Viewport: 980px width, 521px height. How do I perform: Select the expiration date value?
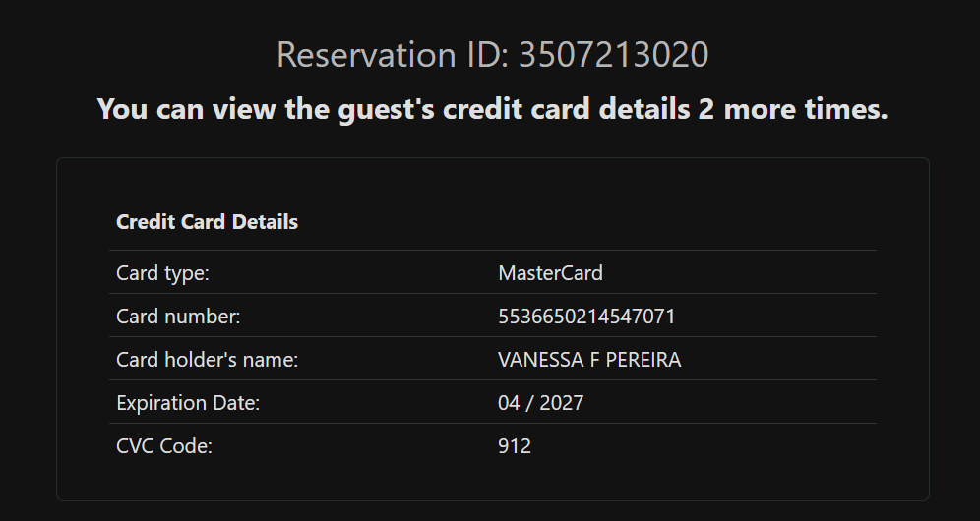click(x=540, y=403)
